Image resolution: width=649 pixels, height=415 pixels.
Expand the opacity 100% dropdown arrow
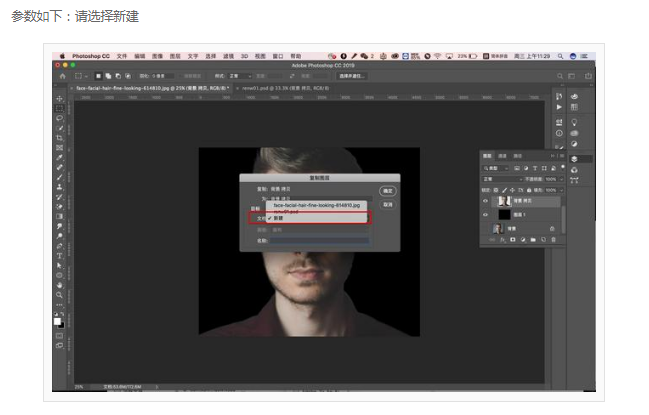tap(561, 179)
